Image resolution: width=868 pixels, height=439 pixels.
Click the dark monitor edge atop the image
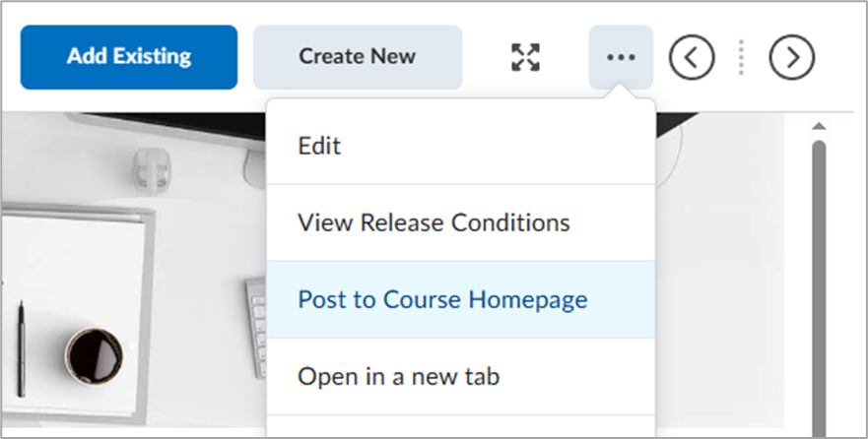click(167, 124)
